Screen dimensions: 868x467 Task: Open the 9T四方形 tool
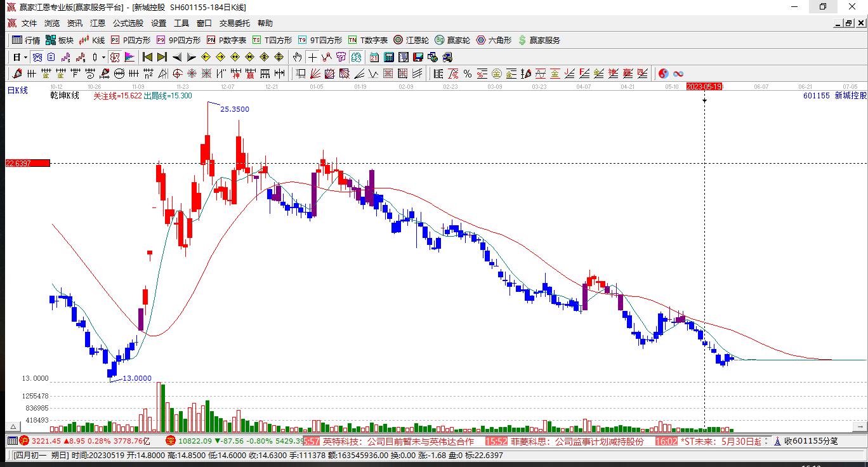[320, 40]
